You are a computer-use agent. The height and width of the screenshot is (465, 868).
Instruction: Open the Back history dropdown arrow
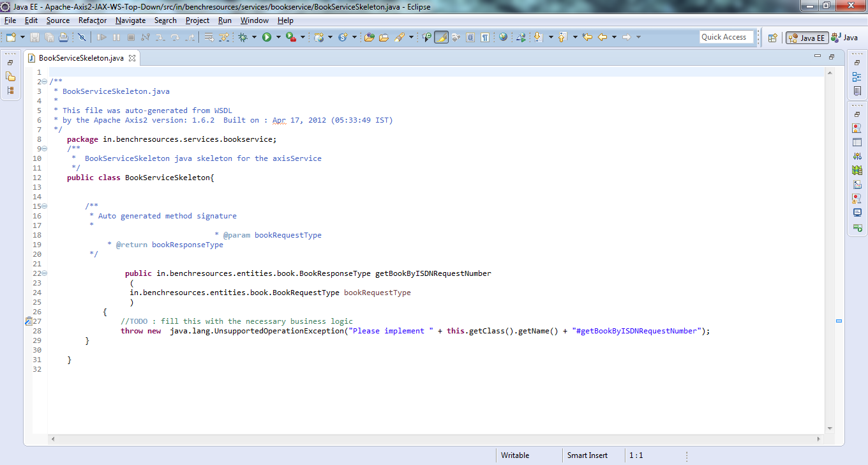click(x=614, y=37)
